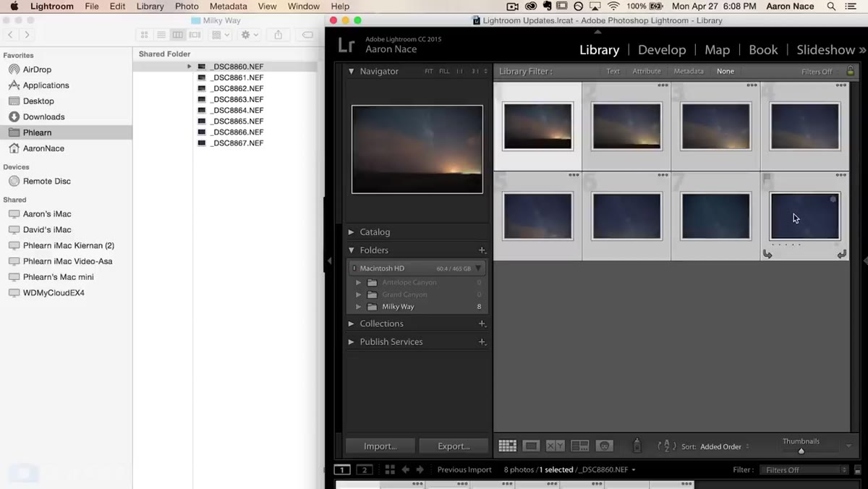The width and height of the screenshot is (868, 489).
Task: Switch to Grid view in Lightroom toolbar
Action: [507, 446]
